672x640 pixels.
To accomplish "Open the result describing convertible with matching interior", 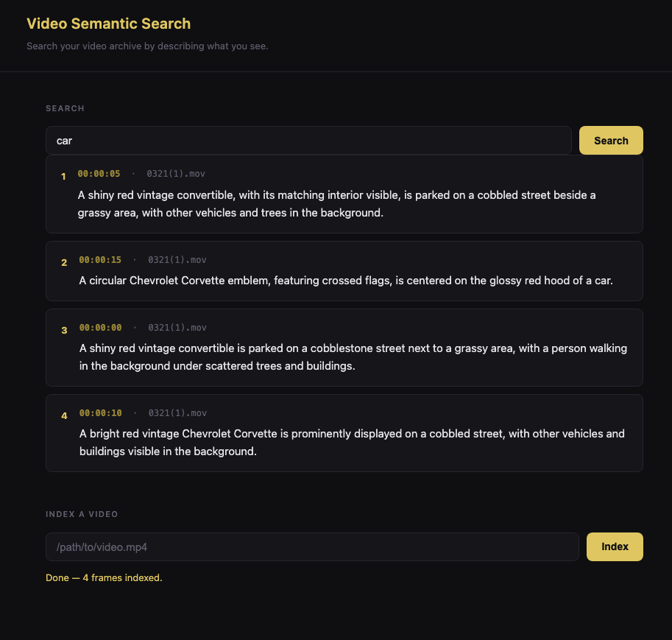I will click(336, 204).
